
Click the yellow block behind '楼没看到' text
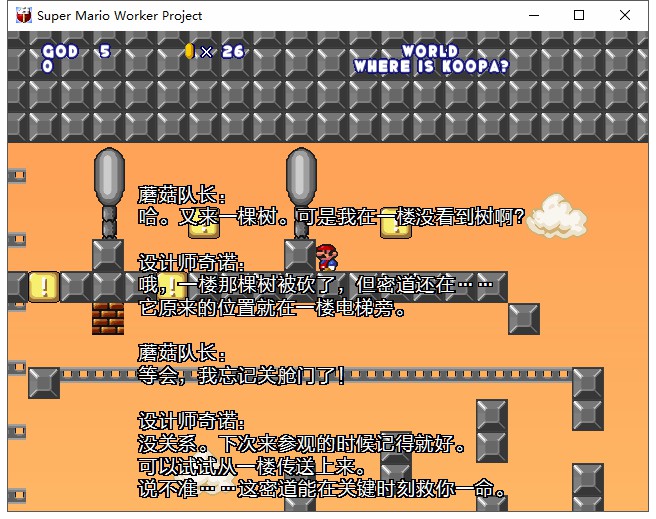click(x=396, y=224)
